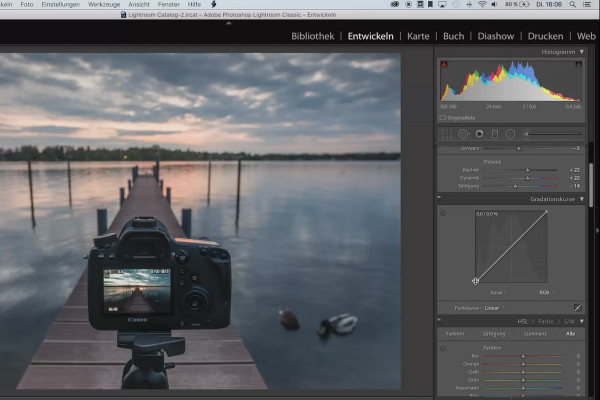The width and height of the screenshot is (600, 400).
Task: Toggle shadow clipping indicator in histogram
Action: [444, 64]
